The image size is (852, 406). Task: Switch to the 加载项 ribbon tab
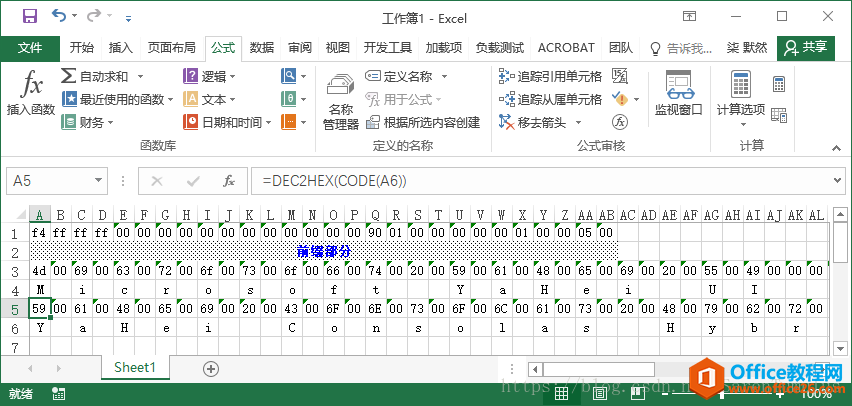tap(443, 48)
